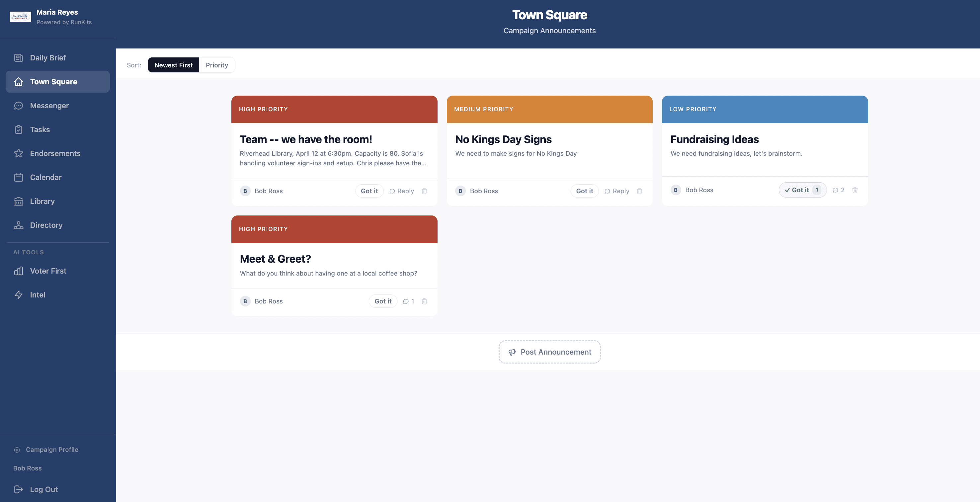Click the HIGH PRIORITY header on Meet & Greet?

334,229
